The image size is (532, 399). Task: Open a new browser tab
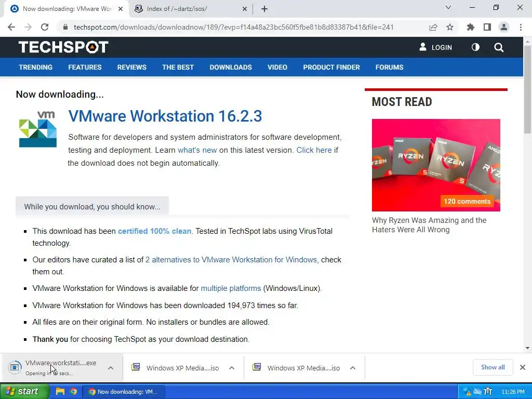click(x=264, y=9)
